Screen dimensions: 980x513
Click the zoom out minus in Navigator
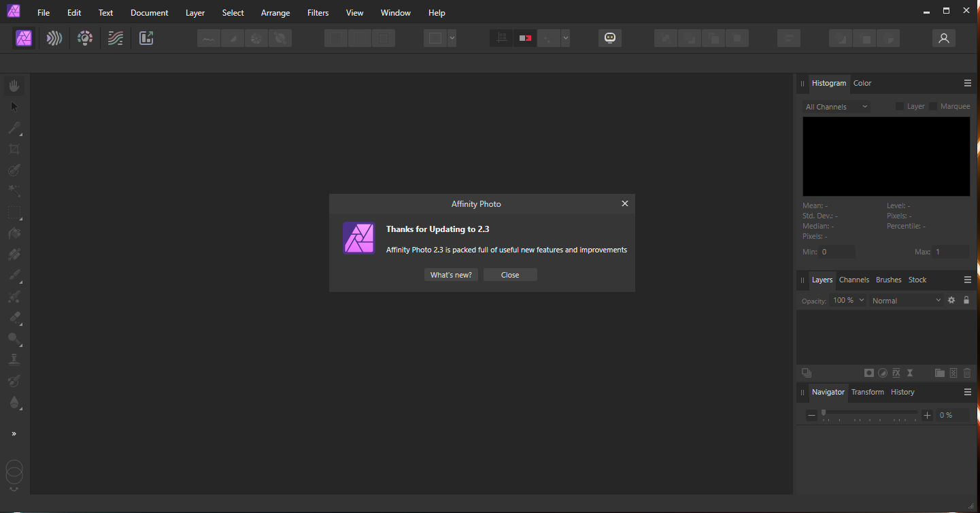811,415
